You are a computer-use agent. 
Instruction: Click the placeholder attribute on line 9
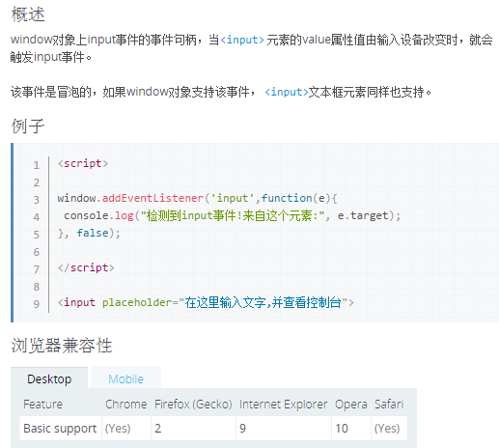(x=137, y=302)
